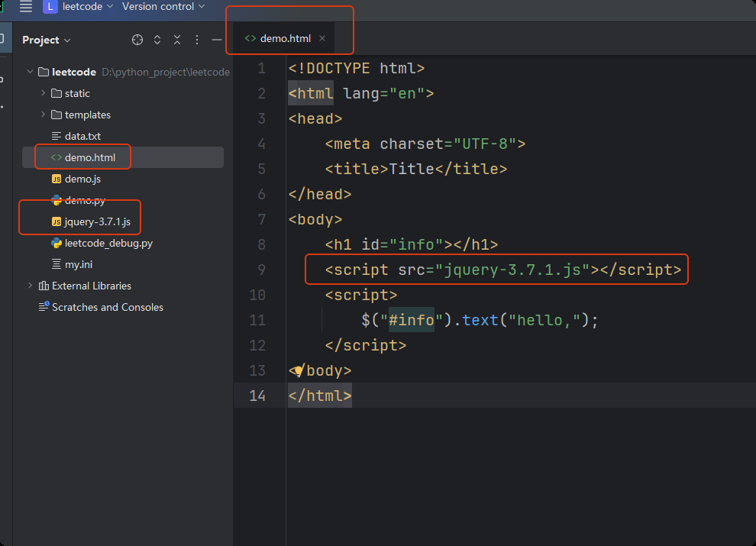
Task: Click the HTML file icon on the editor tab
Action: 250,38
